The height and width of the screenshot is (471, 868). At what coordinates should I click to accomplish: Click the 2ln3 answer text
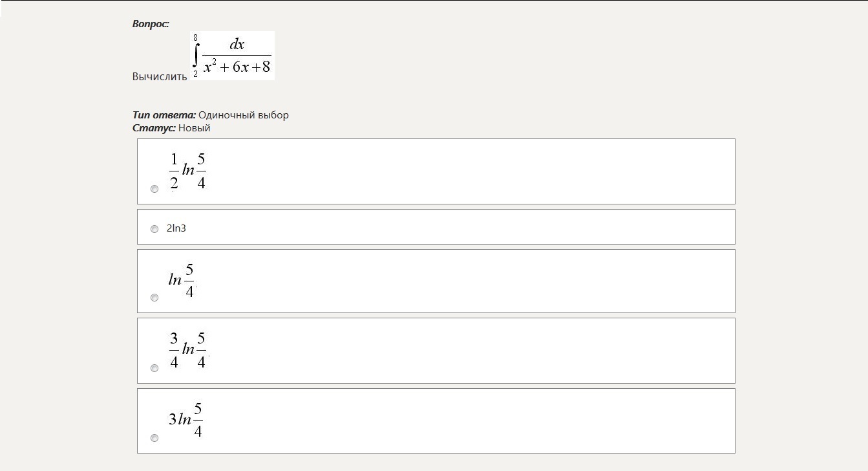point(176,228)
